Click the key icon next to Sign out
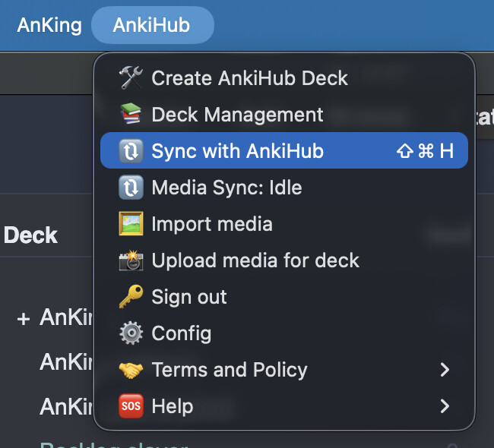Image resolution: width=494 pixels, height=448 pixels. pos(131,297)
